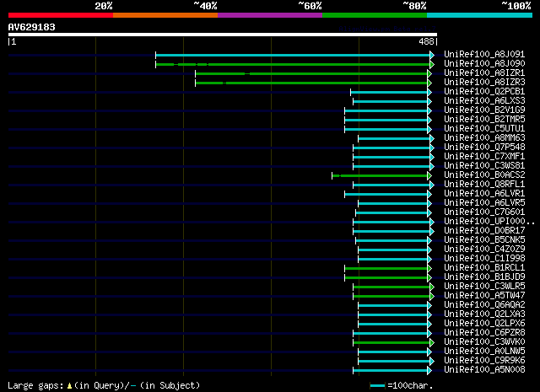Viewport: 540px width, 392px height.
Task: Select the UniRef100_A6LVR5 hit name
Action: click(x=484, y=202)
